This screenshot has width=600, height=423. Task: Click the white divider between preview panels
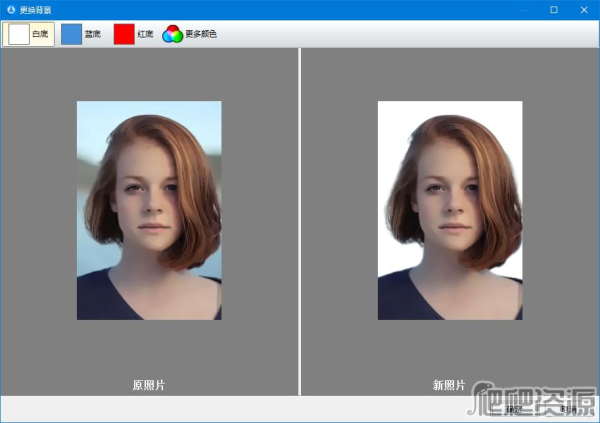coord(299,220)
